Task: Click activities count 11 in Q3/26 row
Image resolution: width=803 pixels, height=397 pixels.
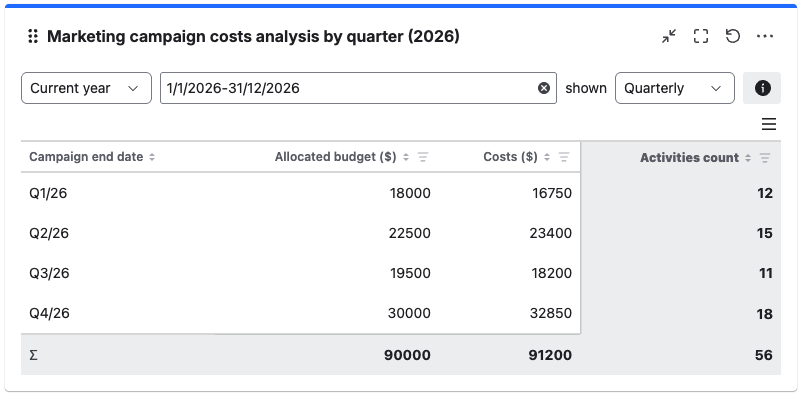Action: click(x=766, y=273)
